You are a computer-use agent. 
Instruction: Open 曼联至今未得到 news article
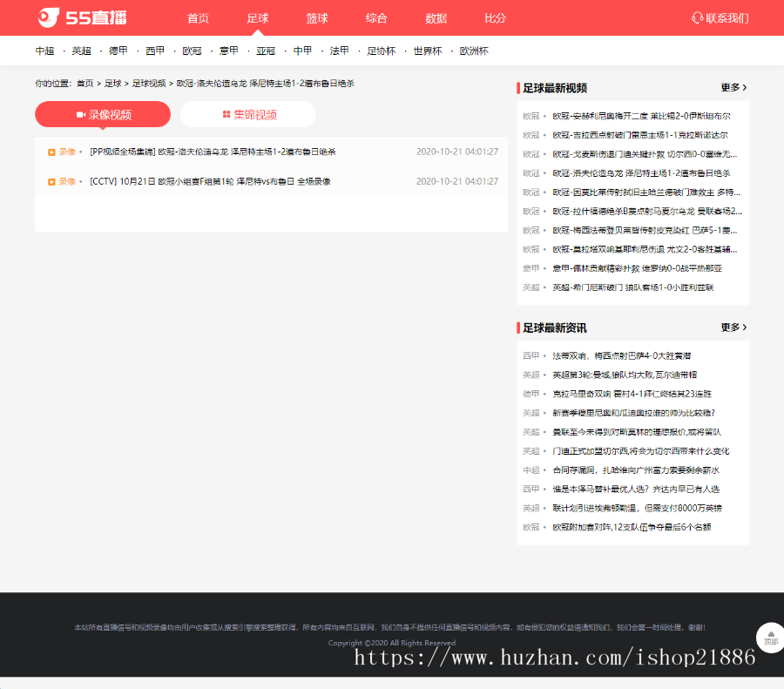[x=637, y=431]
